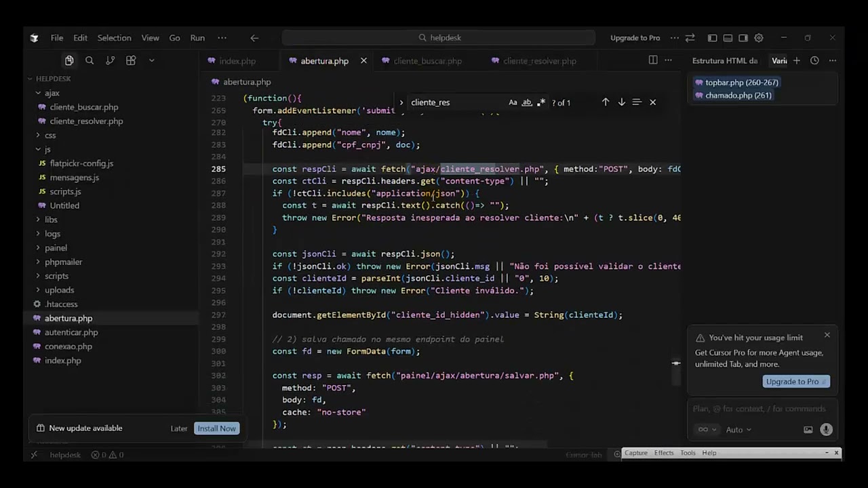This screenshot has width=868, height=488.
Task: Open the File menu
Action: 57,38
